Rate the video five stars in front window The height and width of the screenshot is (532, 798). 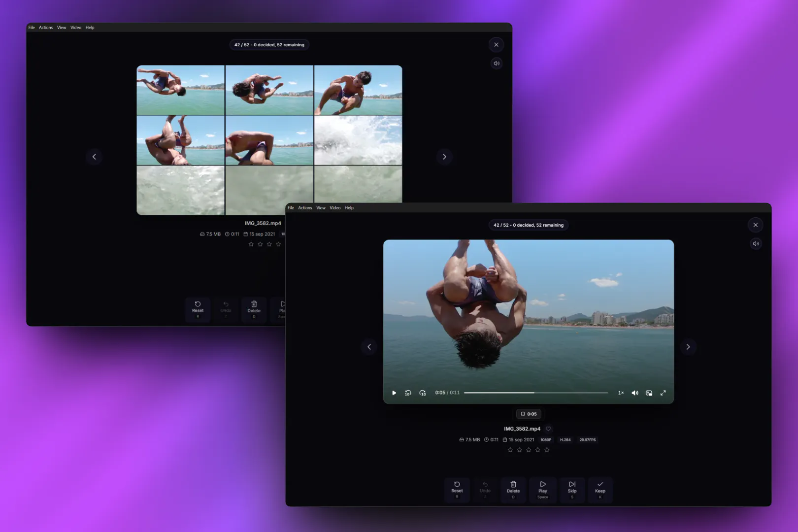coord(547,450)
